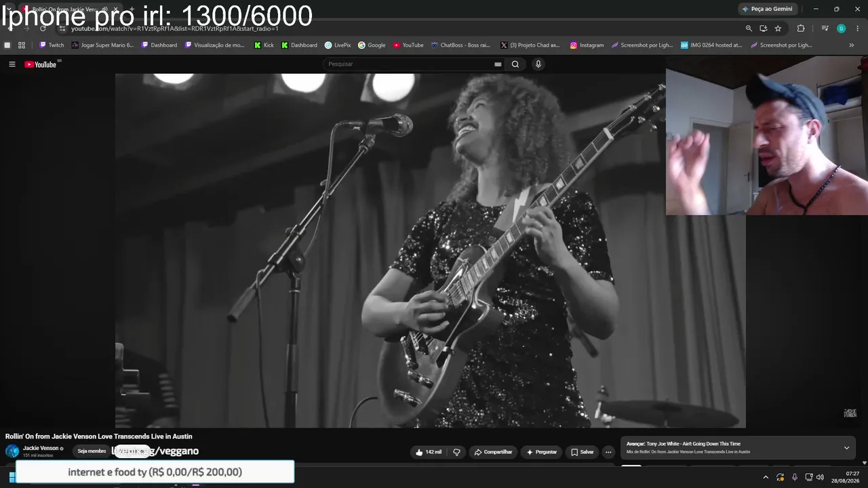This screenshot has height=488, width=868.
Task: Show more bookmarks with the double chevron
Action: (852, 45)
